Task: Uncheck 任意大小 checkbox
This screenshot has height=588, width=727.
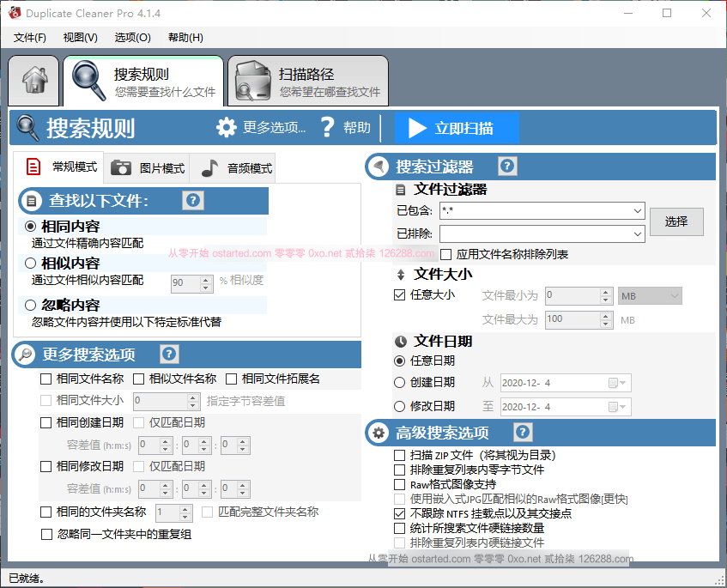Action: (x=400, y=295)
